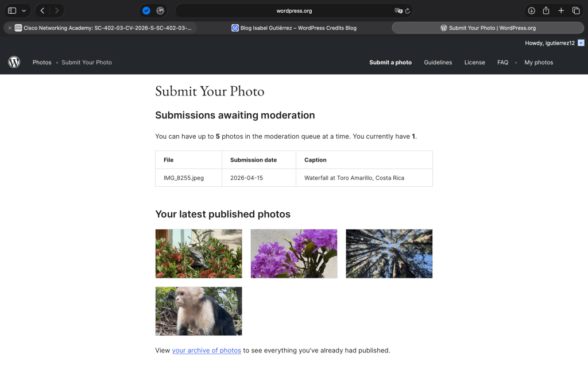Viewport: 588px width, 368px height.
Task: Open the Guidelines menu item
Action: tap(438, 62)
